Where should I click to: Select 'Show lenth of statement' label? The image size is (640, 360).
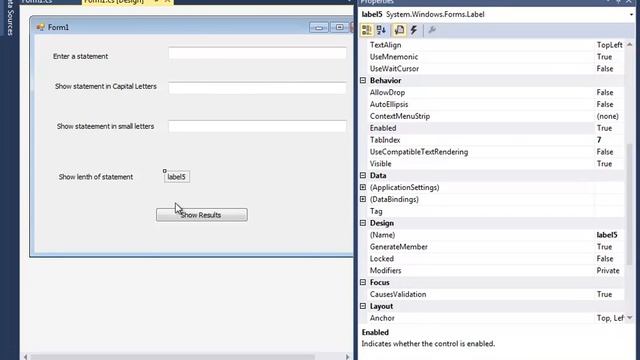coord(96,177)
